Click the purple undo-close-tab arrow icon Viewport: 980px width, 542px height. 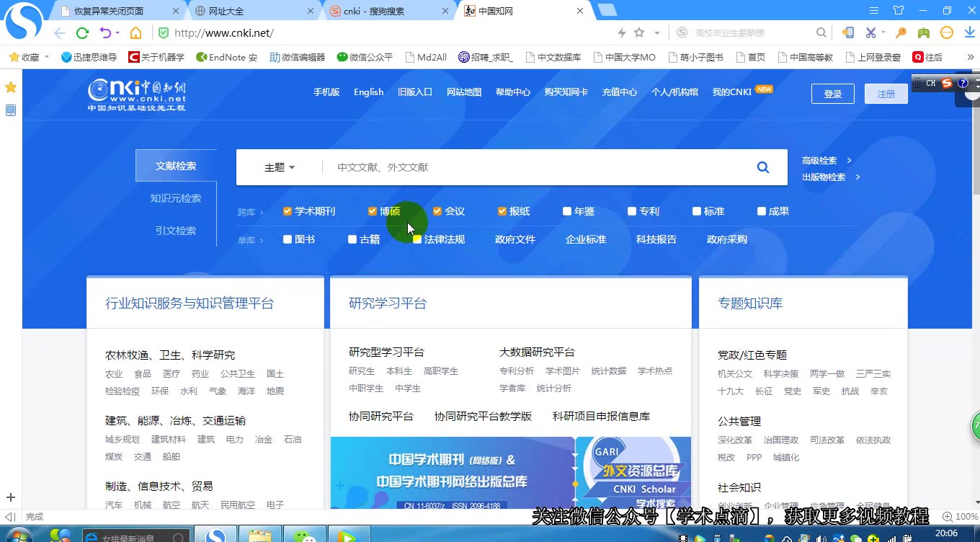tap(105, 33)
